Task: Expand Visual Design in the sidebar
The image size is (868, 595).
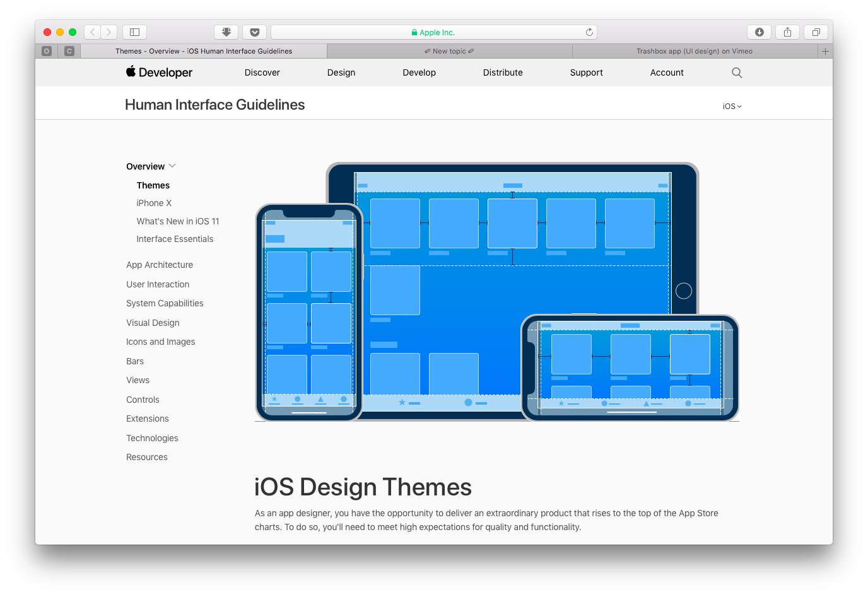Action: [153, 323]
